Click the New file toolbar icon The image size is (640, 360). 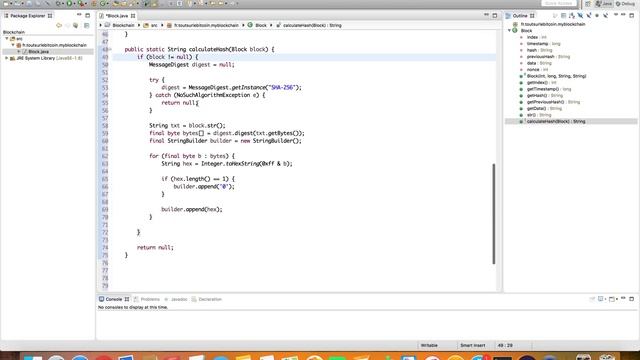point(6,4)
